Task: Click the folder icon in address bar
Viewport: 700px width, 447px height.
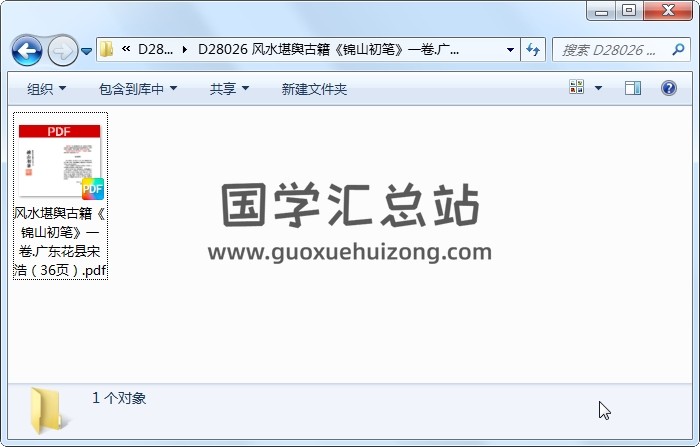Action: 106,49
